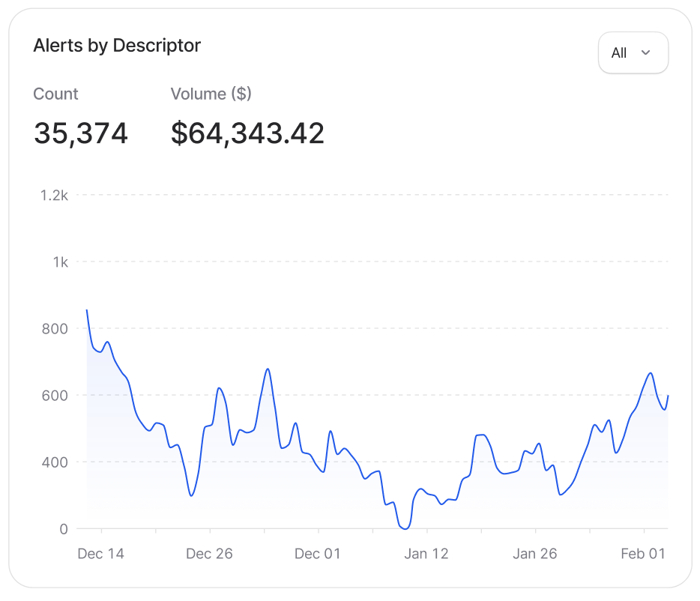Click the Jan 12 date label

point(426,554)
